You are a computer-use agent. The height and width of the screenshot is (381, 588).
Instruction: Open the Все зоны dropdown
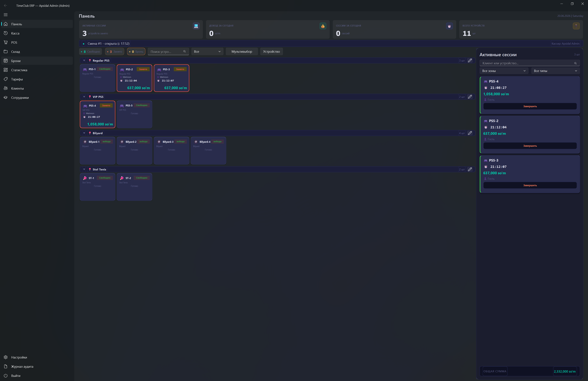pyautogui.click(x=504, y=71)
